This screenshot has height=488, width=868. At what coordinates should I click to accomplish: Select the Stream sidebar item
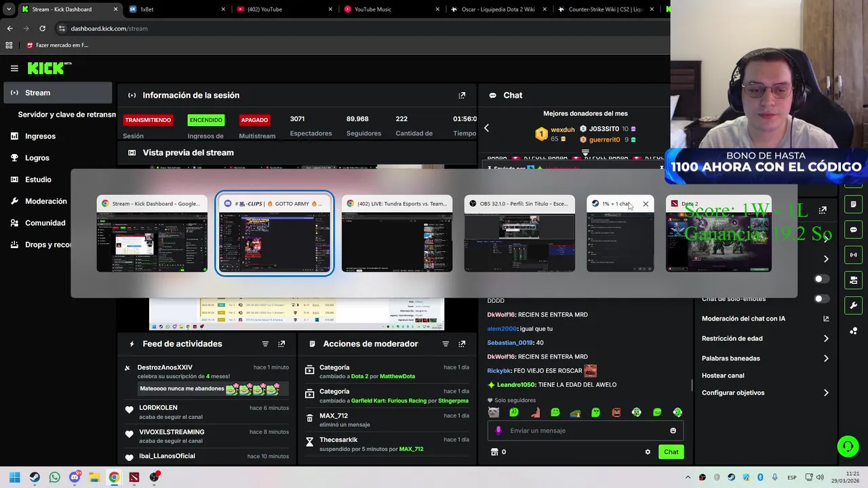[x=58, y=93]
